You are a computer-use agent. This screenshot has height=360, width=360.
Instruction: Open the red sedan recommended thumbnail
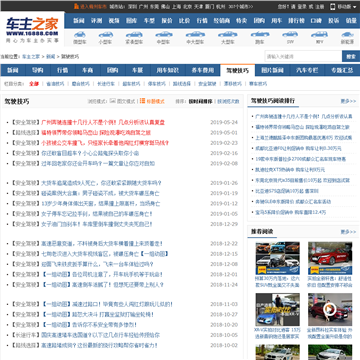point(330,258)
